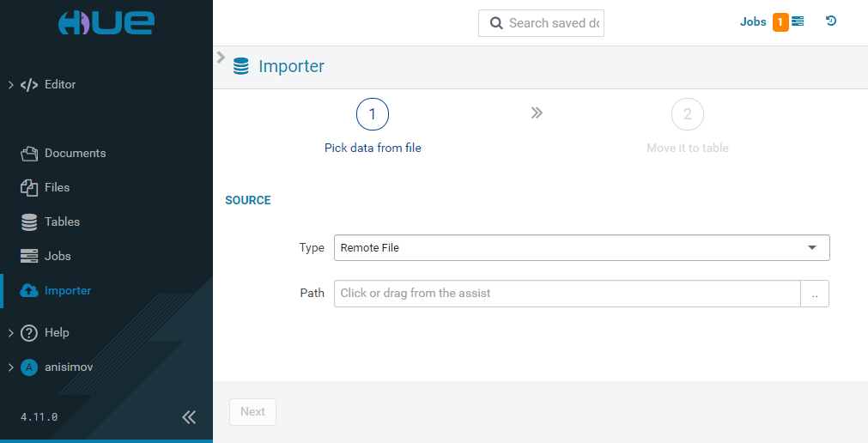Click the search magnifier icon
The height and width of the screenshot is (443, 868).
point(496,23)
